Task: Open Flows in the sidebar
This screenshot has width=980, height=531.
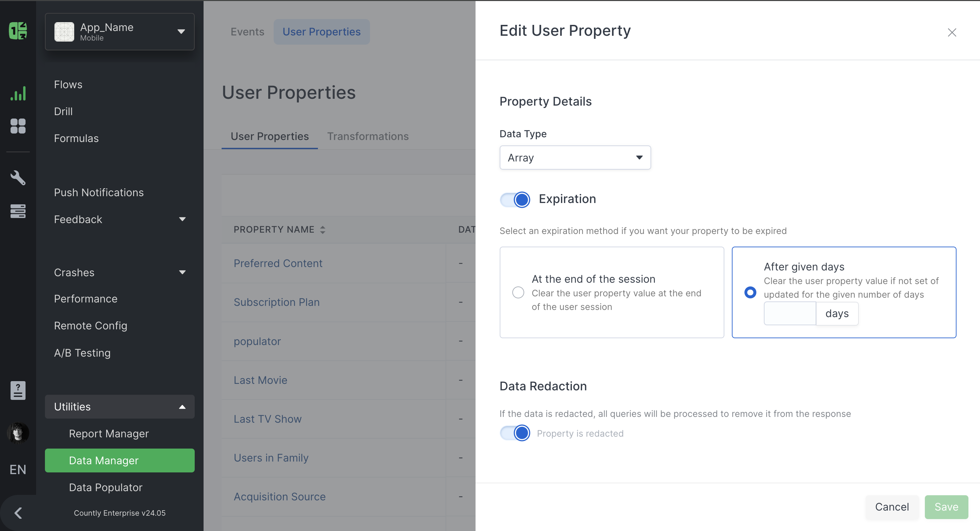Action: pos(68,84)
